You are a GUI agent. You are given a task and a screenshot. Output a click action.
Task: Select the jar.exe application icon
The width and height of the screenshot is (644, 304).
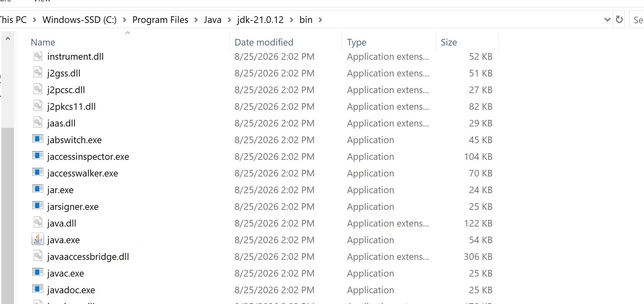click(x=38, y=189)
